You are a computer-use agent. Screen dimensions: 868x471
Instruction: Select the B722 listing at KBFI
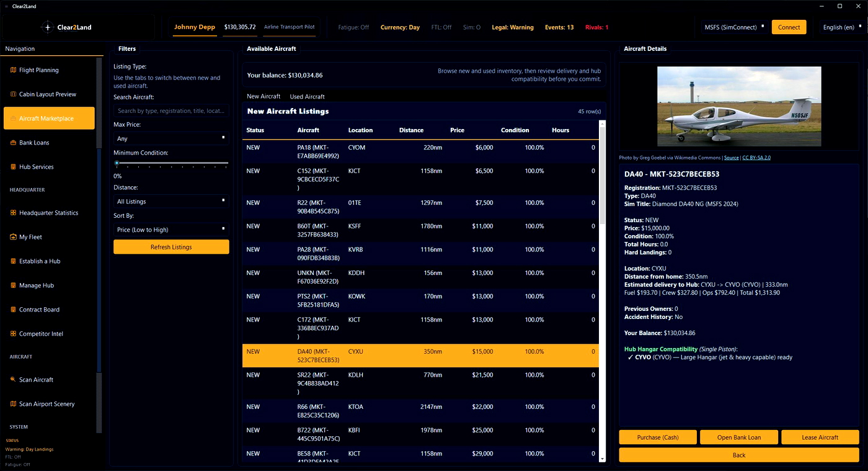click(x=420, y=434)
